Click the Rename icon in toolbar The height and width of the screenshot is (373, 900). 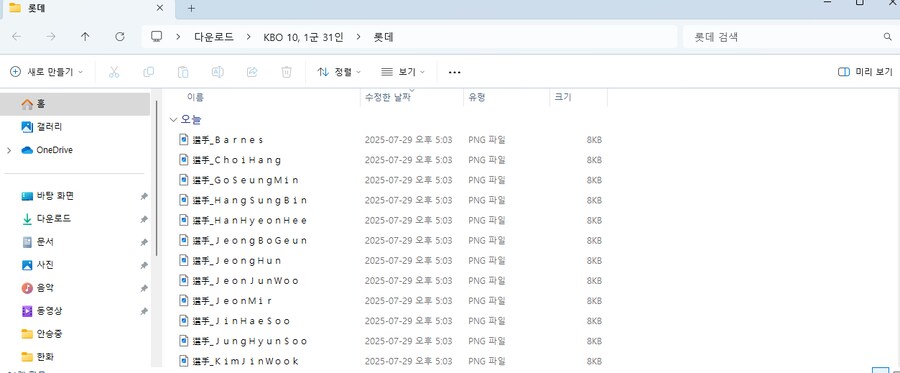pos(218,72)
